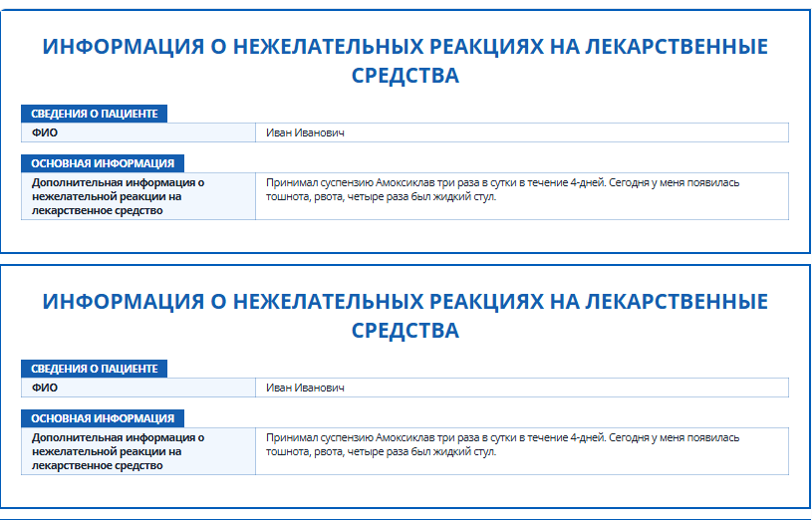Select first form's 'ОСНОВНАЯ ИНФОРМАЦИЯ' header
The height and width of the screenshot is (520, 812).
point(103,163)
